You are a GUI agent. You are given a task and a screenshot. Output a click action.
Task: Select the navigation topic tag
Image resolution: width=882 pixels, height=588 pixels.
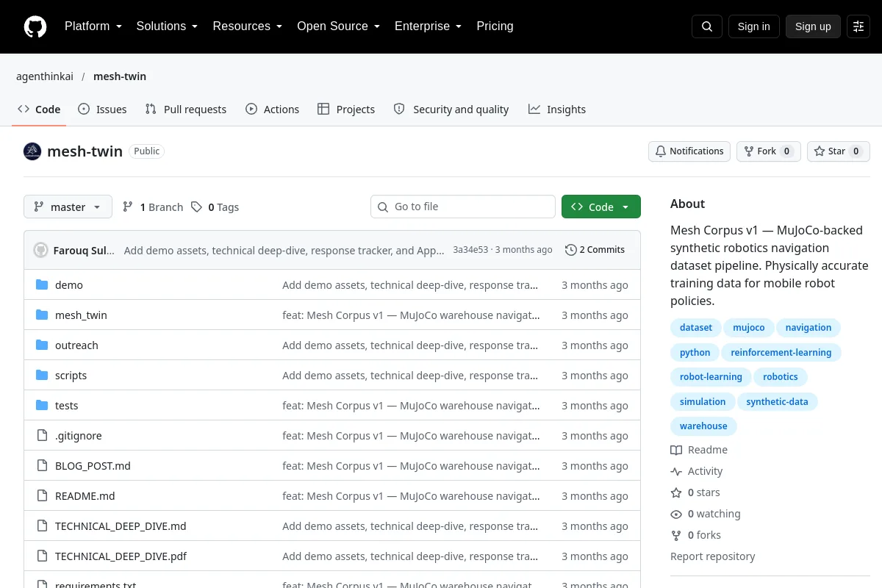tap(808, 328)
